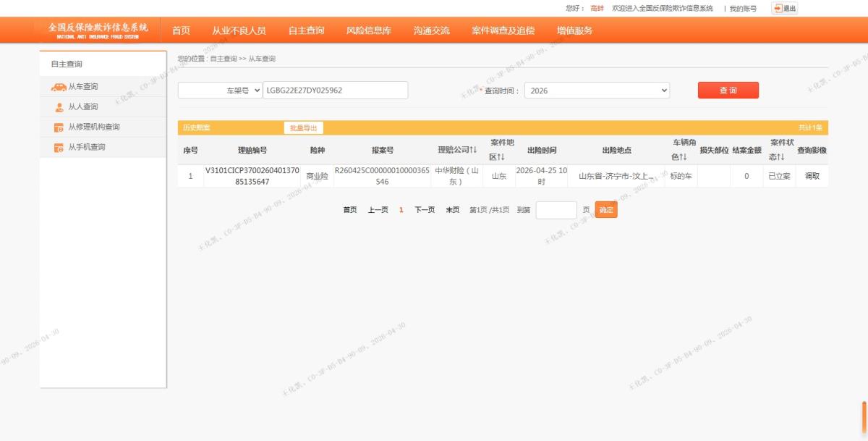
Task: Click the 退出 logout button
Action: coord(785,8)
